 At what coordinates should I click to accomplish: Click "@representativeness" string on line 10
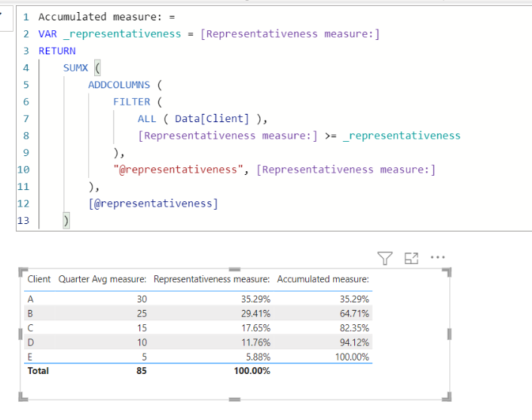coord(179,170)
